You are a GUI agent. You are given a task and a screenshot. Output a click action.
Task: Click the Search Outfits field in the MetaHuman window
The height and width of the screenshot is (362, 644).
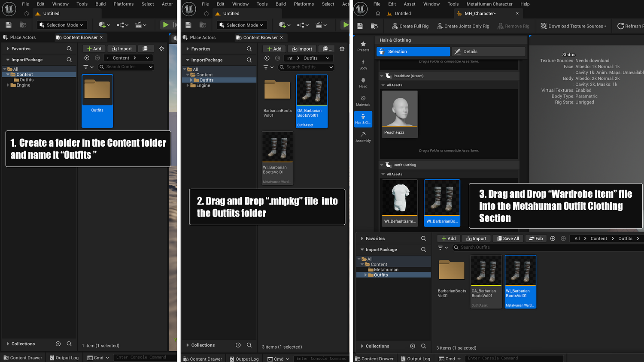click(550, 247)
